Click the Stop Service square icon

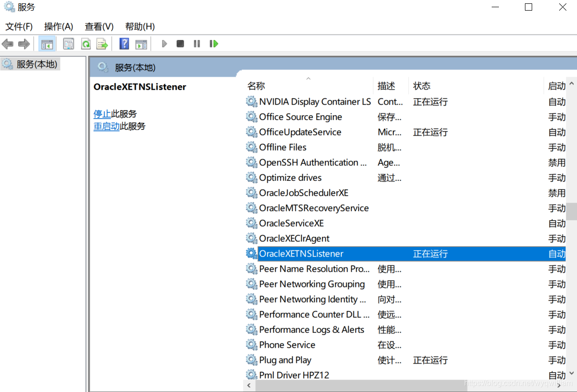(180, 44)
